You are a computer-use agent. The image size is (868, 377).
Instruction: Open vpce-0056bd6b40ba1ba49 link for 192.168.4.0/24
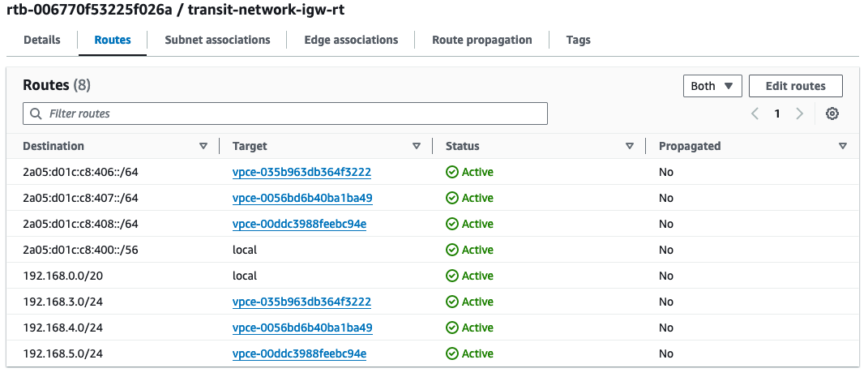(302, 328)
